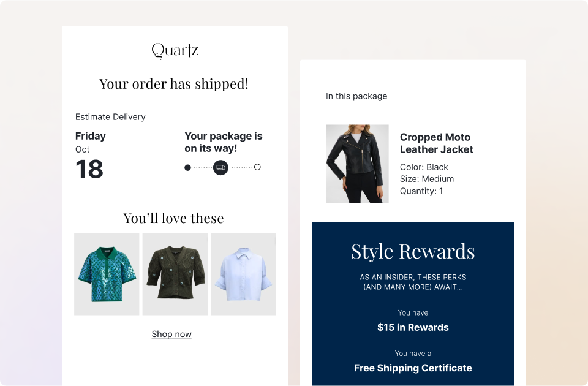This screenshot has width=588, height=386.
Task: Open the green sequin polo shirt image
Action: click(x=107, y=274)
